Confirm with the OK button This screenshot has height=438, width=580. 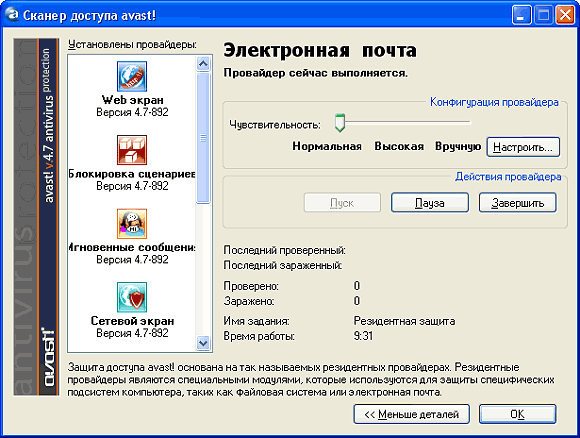(x=517, y=414)
